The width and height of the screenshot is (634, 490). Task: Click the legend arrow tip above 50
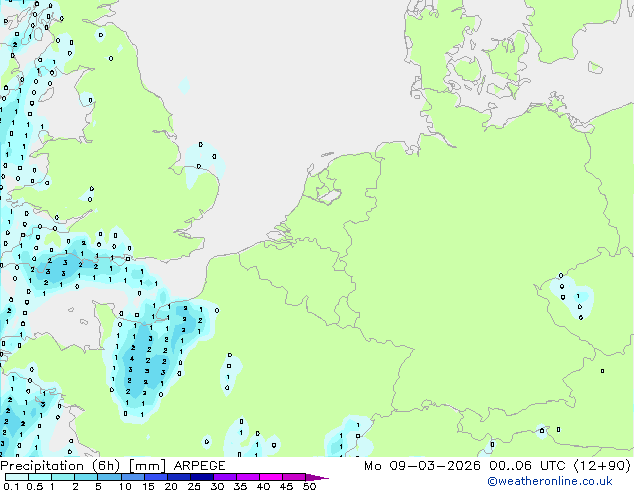317,478
